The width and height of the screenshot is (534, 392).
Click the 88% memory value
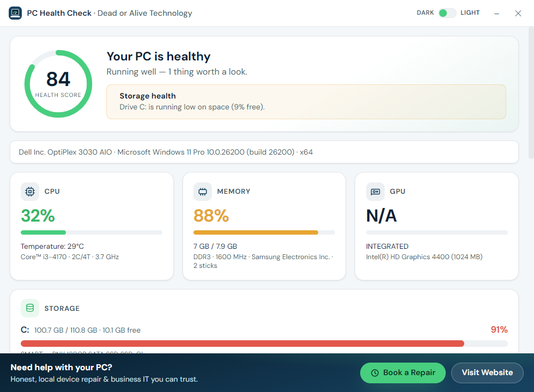[211, 216]
